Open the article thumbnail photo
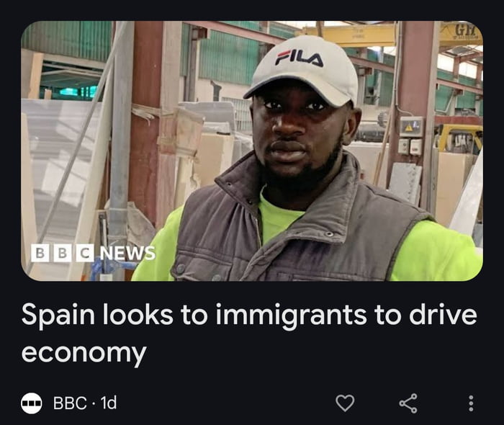The width and height of the screenshot is (504, 425). [252, 151]
